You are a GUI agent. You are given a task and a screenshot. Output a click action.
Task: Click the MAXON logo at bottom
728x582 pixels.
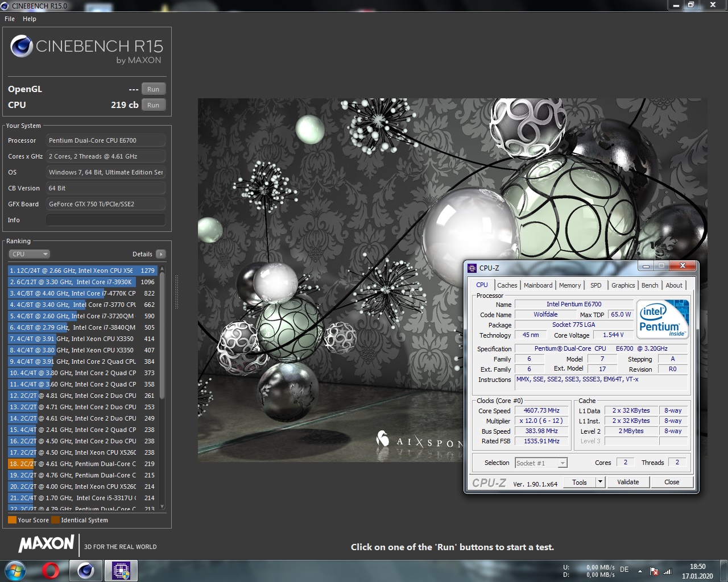click(46, 543)
